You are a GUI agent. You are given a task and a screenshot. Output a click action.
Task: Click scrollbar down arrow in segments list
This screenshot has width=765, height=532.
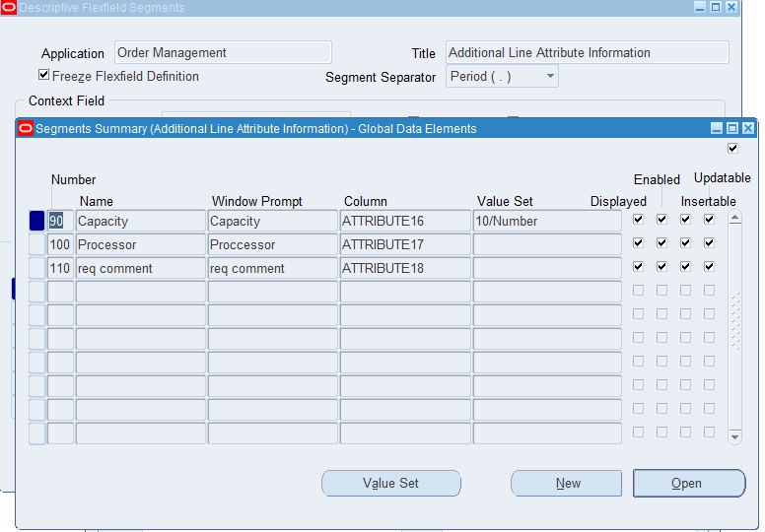[734, 435]
